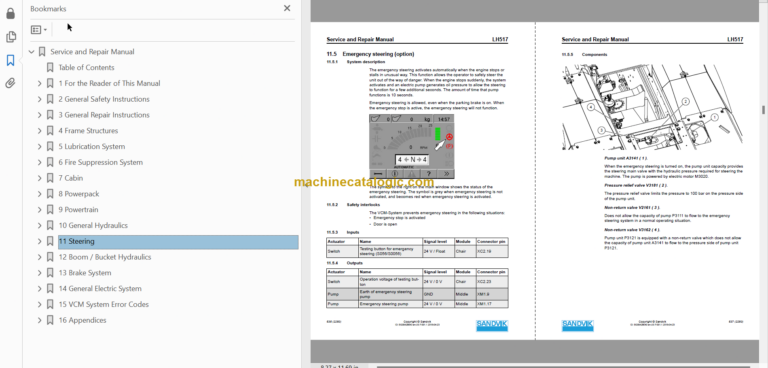768x368 pixels.
Task: Toggle the Bookmarks panel icon
Action: [x=10, y=60]
